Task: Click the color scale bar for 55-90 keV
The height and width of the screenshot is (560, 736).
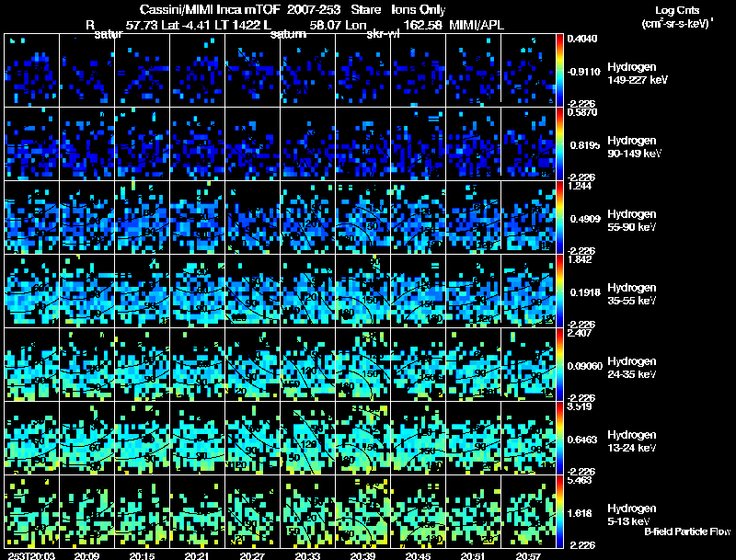Action: [x=559, y=217]
